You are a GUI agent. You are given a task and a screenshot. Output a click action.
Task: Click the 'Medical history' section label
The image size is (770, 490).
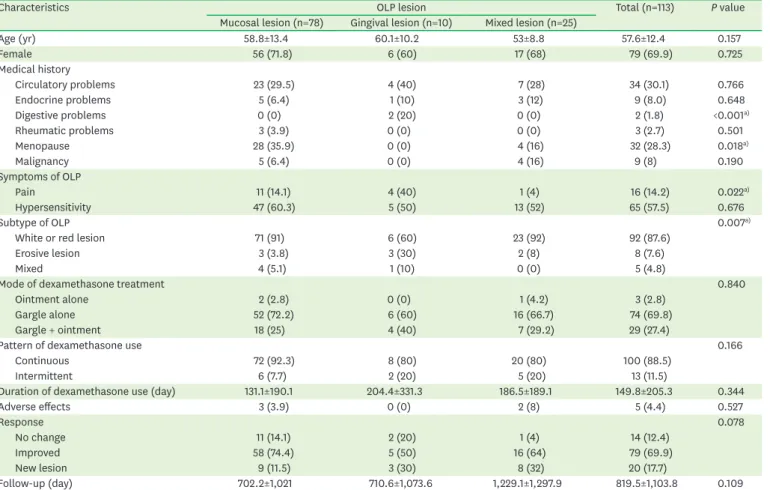[x=35, y=69]
